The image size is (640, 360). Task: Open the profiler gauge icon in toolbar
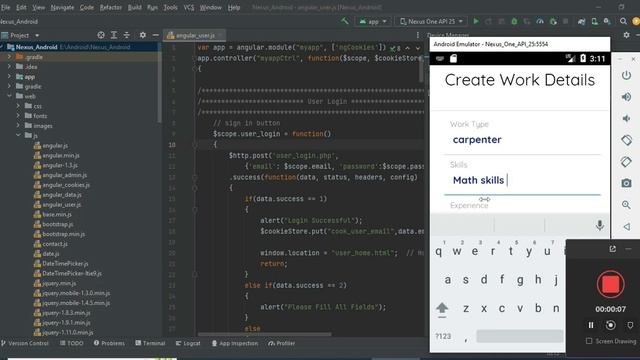coord(540,21)
